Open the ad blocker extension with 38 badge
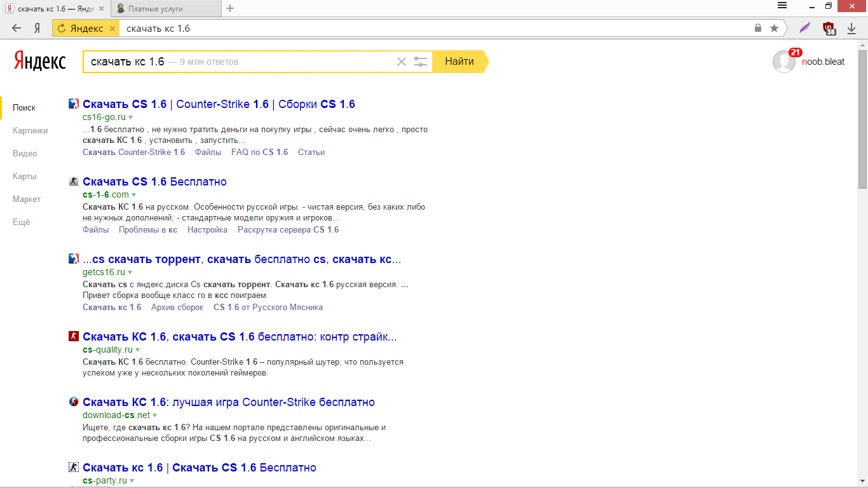The height and width of the screenshot is (488, 868). 829,28
